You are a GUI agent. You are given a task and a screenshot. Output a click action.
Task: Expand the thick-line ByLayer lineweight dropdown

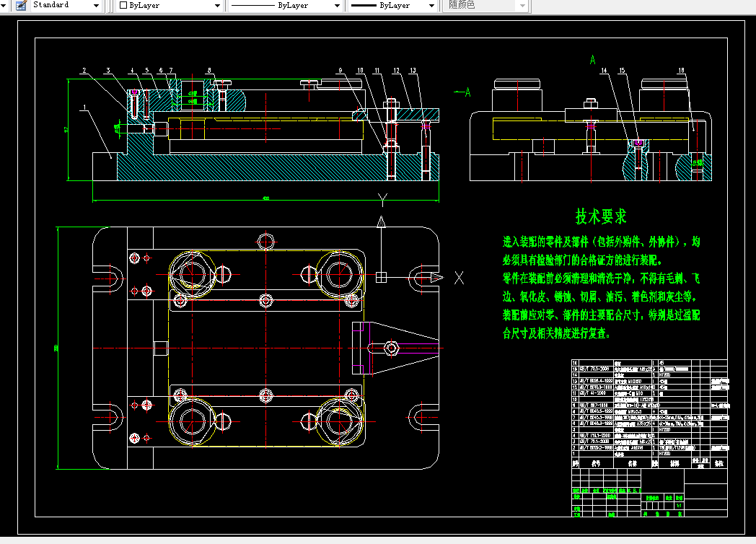431,5
